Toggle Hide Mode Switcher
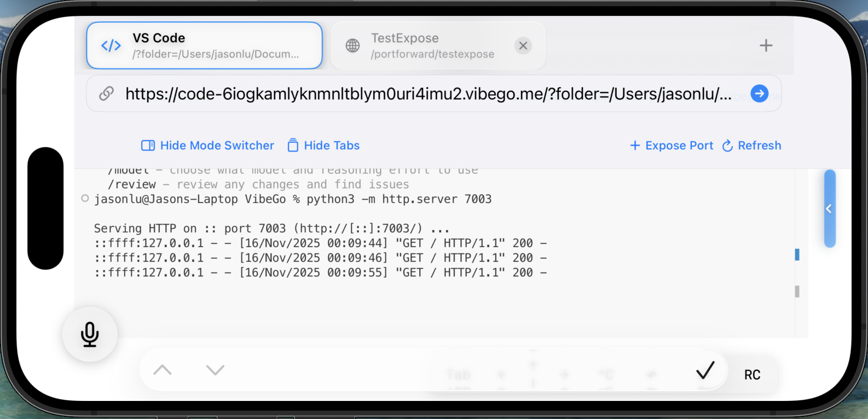868x419 pixels. [x=208, y=146]
